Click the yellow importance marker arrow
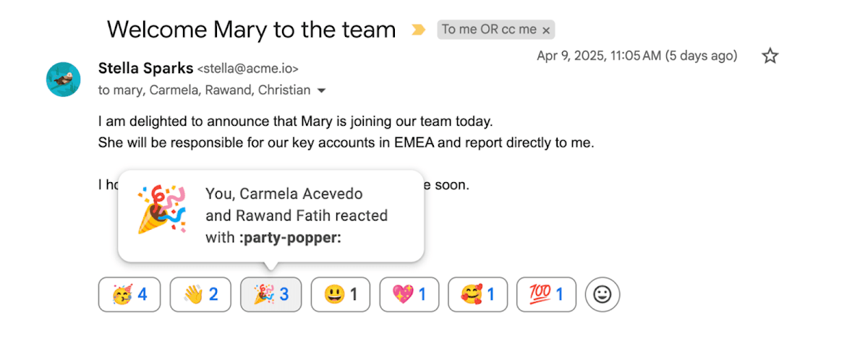 [418, 30]
